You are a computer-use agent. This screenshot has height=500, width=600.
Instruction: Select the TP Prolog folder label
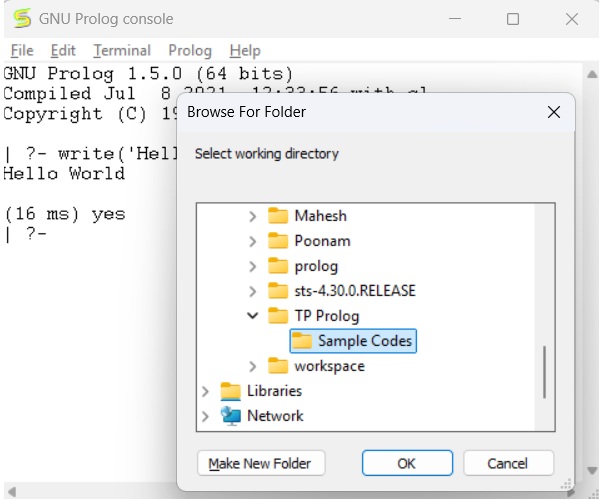click(x=327, y=316)
